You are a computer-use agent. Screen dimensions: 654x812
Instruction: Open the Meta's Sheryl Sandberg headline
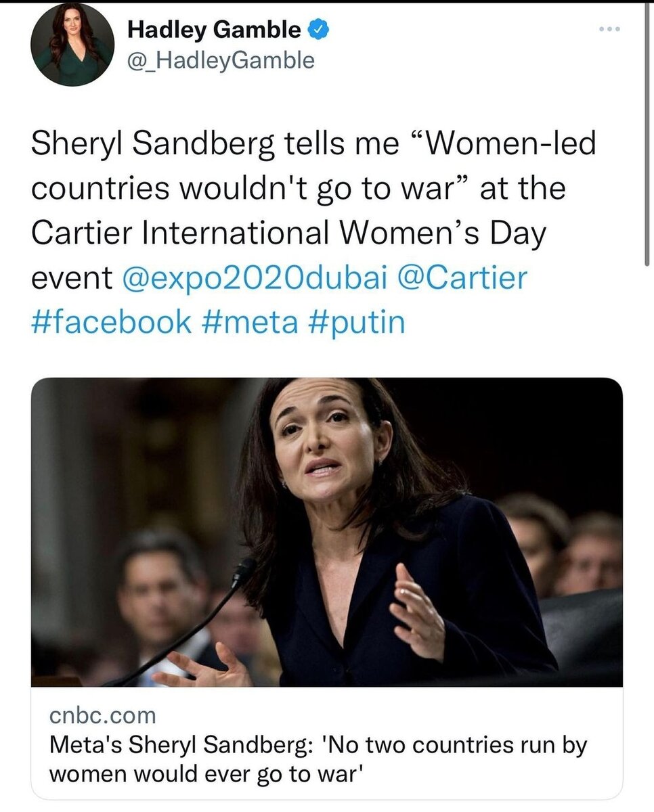point(318,745)
